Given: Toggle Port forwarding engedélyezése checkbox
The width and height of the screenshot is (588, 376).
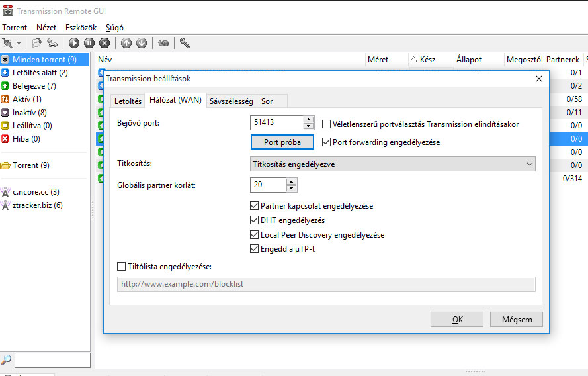Looking at the screenshot, I should [327, 142].
